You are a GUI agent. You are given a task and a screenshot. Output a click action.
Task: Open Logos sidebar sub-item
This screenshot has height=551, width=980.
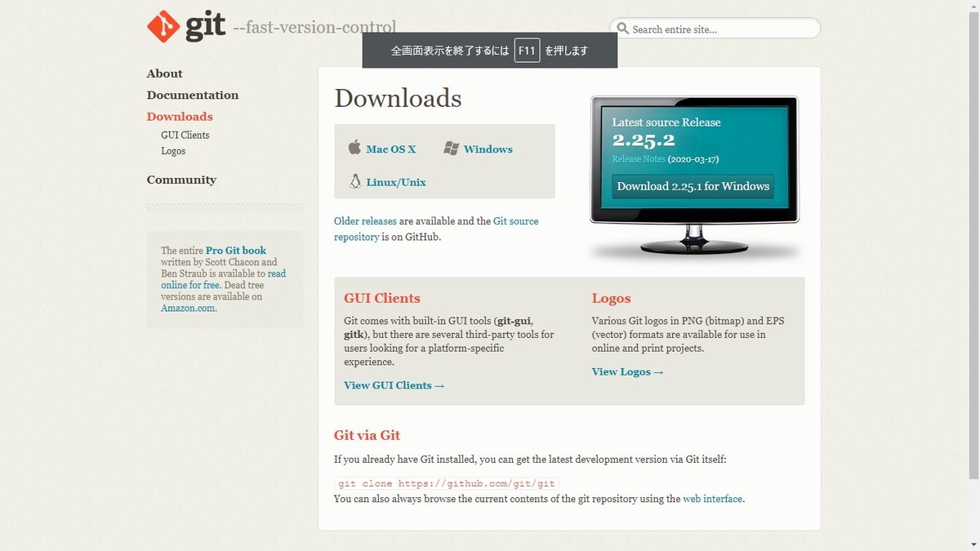pyautogui.click(x=173, y=151)
